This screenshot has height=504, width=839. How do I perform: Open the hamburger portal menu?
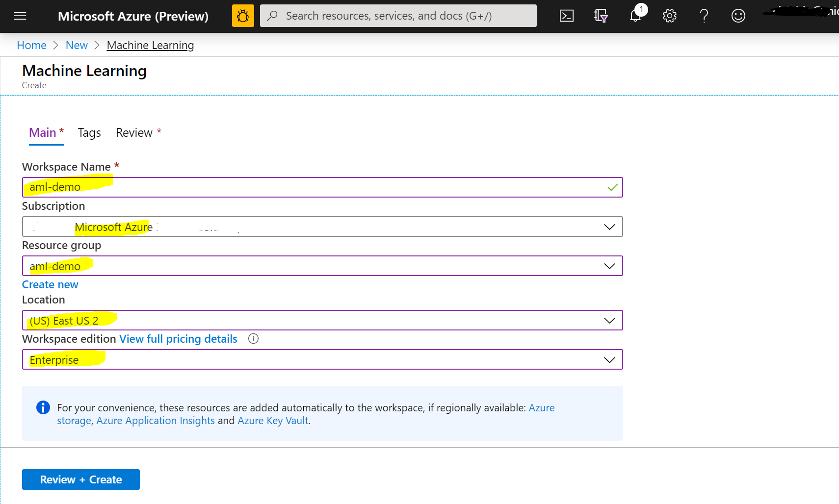(20, 16)
